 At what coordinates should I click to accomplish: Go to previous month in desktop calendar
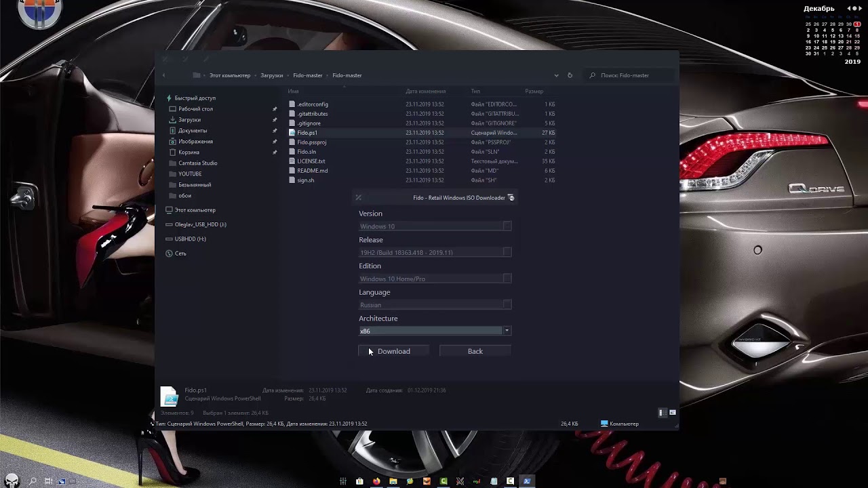[x=850, y=8]
